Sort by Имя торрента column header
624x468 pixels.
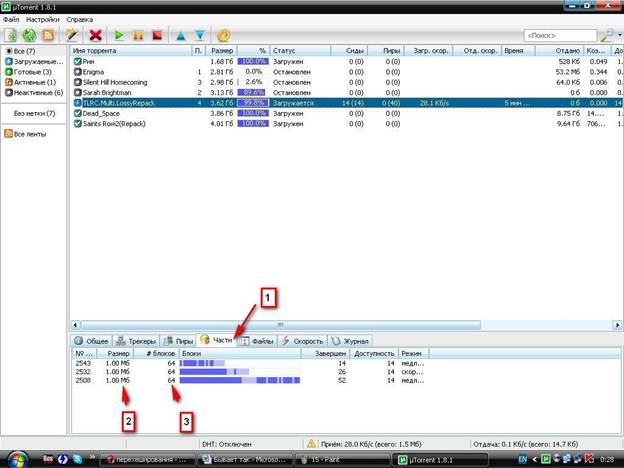[x=131, y=51]
